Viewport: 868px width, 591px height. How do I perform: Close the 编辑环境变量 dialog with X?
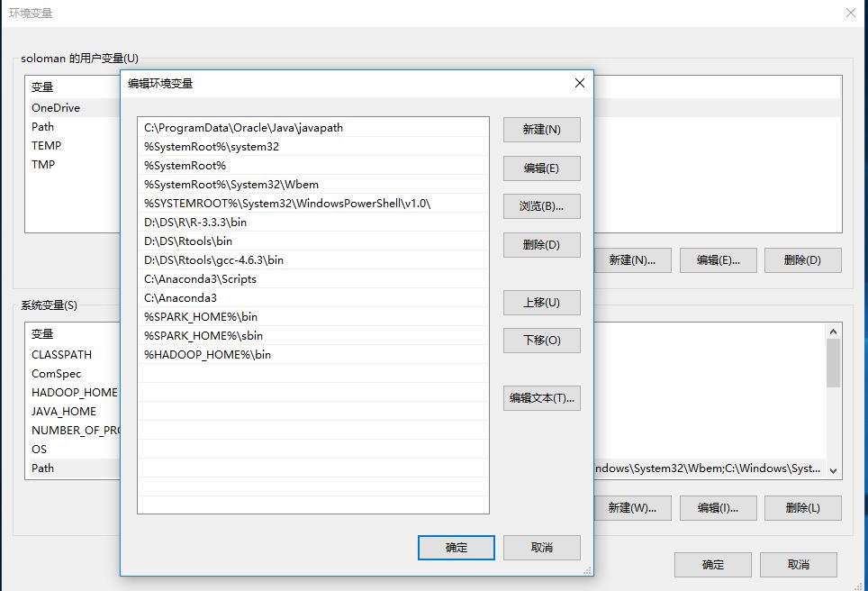click(580, 83)
